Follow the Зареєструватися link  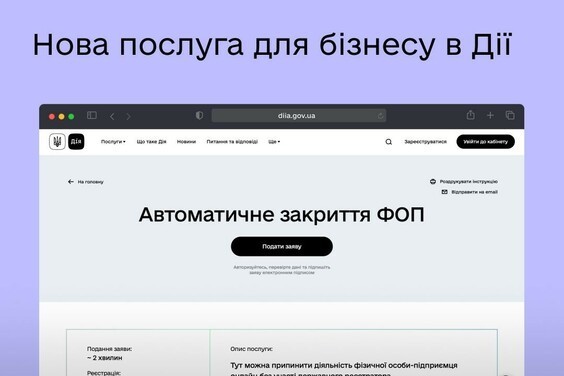(426, 142)
